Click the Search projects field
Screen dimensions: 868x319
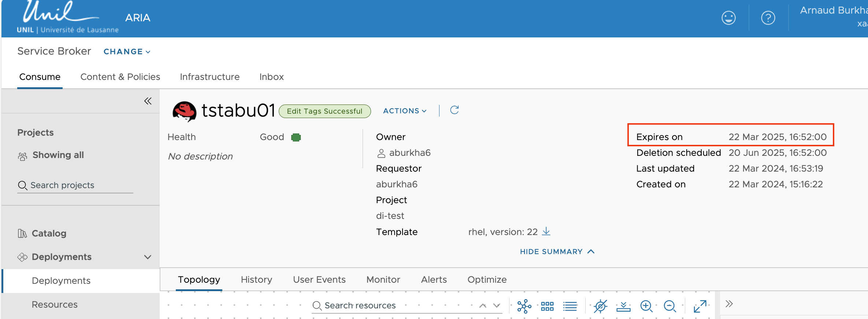75,185
